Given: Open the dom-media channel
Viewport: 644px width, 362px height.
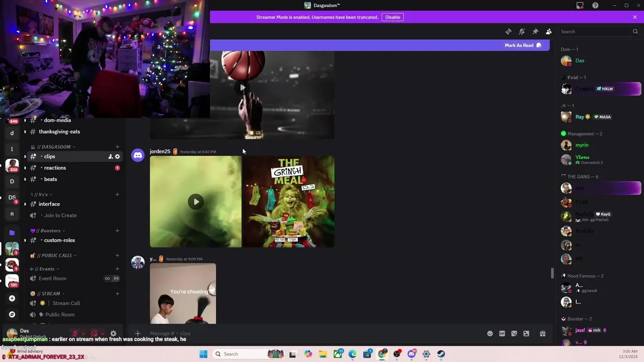Looking at the screenshot, I should [x=57, y=120].
